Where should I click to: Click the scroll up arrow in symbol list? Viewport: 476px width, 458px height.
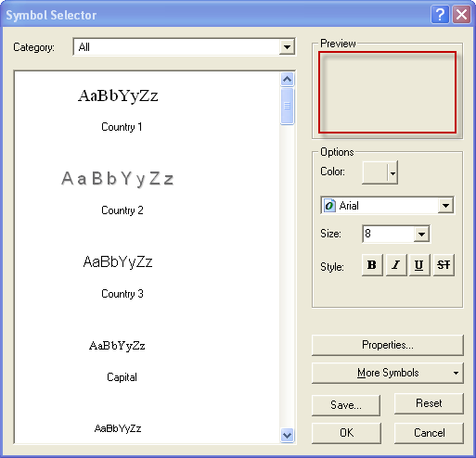[288, 80]
